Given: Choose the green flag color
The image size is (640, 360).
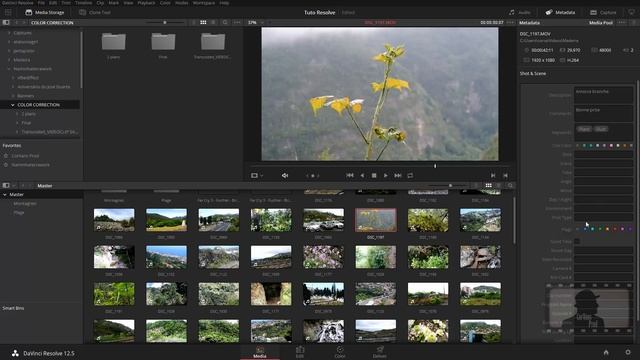Looking at the screenshot, I should (600, 229).
